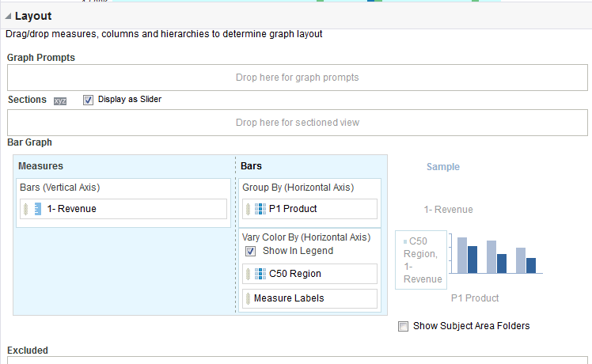
Task: Click drag handle beside C50 Region
Action: (249, 274)
